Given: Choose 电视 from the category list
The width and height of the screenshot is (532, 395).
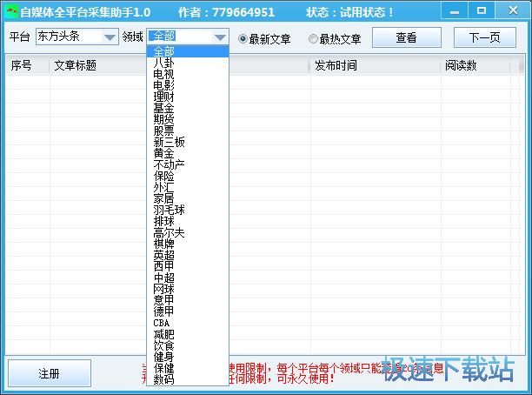Looking at the screenshot, I should [x=188, y=74].
